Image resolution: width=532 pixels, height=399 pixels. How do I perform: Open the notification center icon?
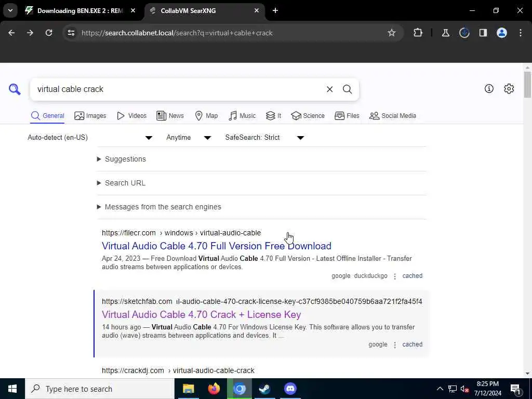515,389
